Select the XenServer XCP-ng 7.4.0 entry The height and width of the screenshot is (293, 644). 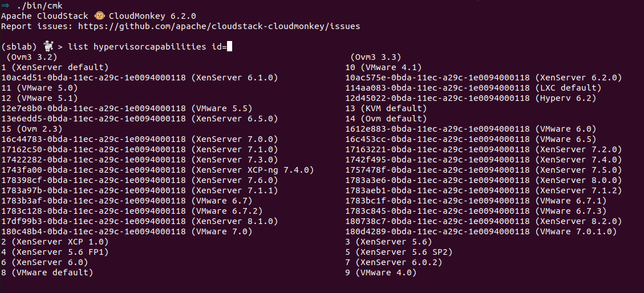coord(157,170)
